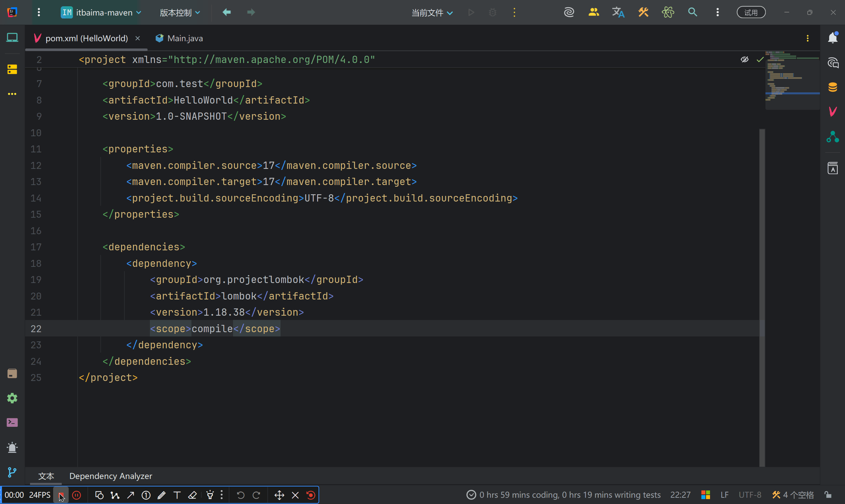
Task: Pause the screen recording
Action: [x=77, y=495]
